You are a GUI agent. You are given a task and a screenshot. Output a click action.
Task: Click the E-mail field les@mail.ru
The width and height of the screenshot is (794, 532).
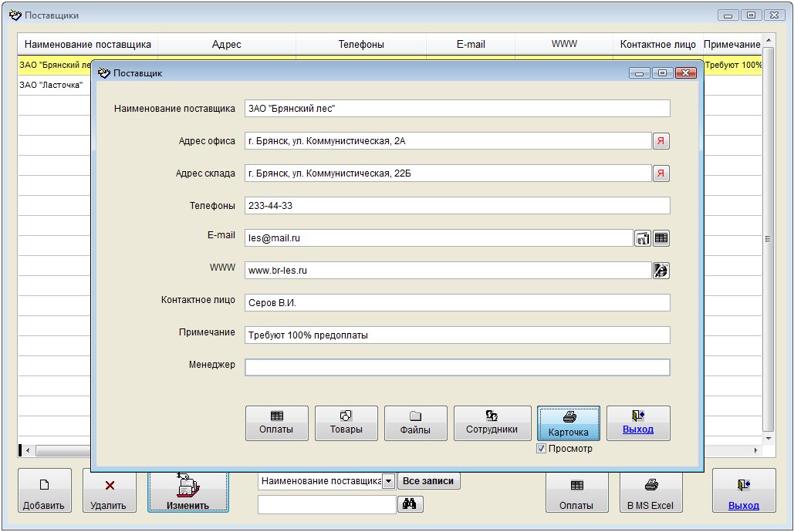tap(439, 238)
